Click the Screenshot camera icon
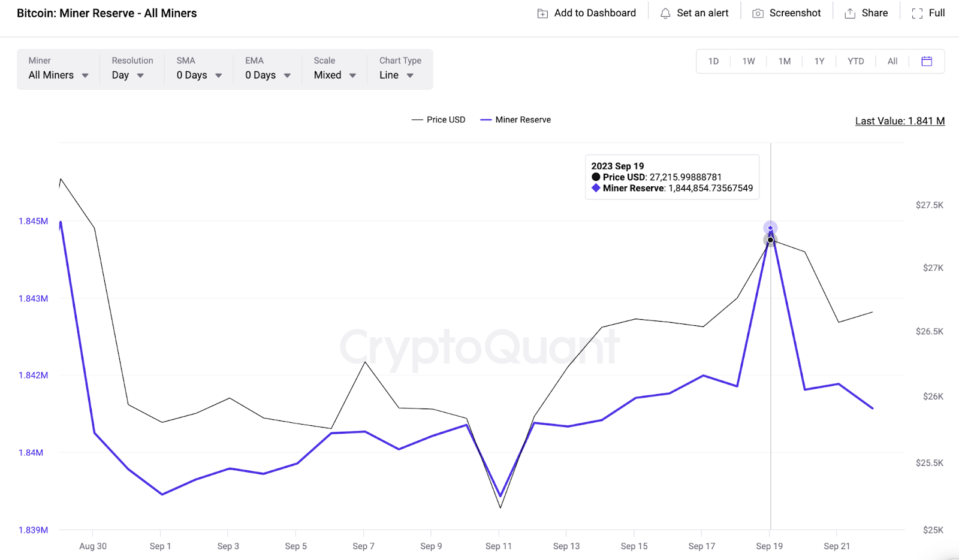 (x=758, y=13)
